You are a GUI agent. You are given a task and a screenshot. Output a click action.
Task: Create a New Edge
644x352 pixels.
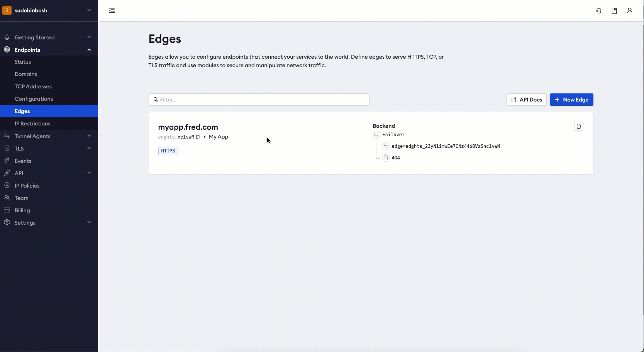[x=571, y=100]
